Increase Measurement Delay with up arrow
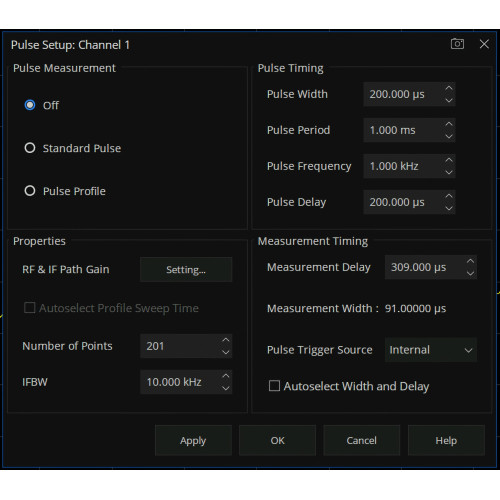Viewport: 500px width, 500px height. coord(470,261)
